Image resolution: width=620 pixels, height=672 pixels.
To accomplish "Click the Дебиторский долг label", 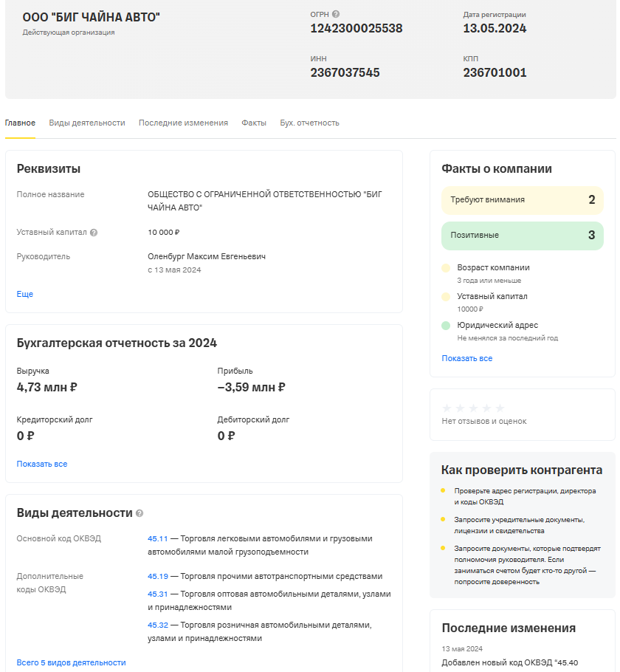I will click(x=253, y=420).
